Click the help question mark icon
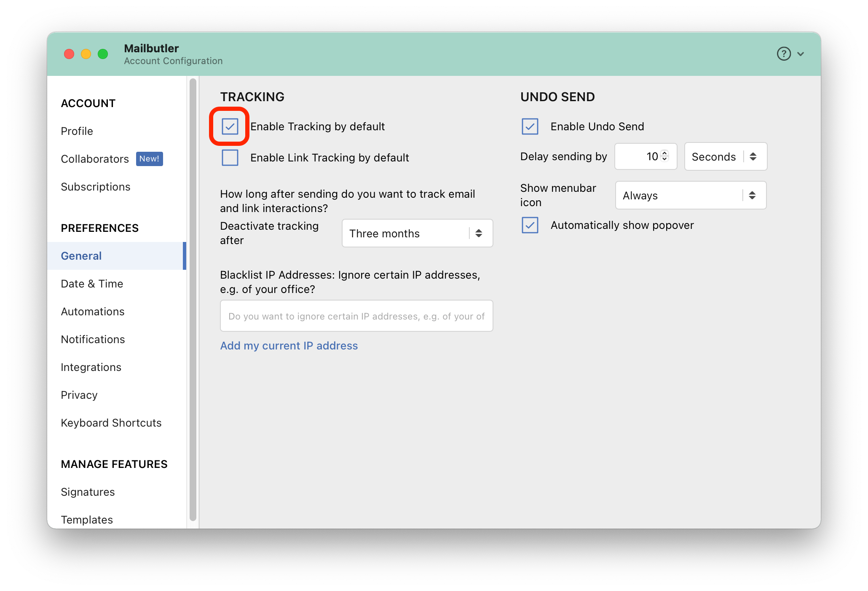The image size is (868, 591). coord(783,54)
